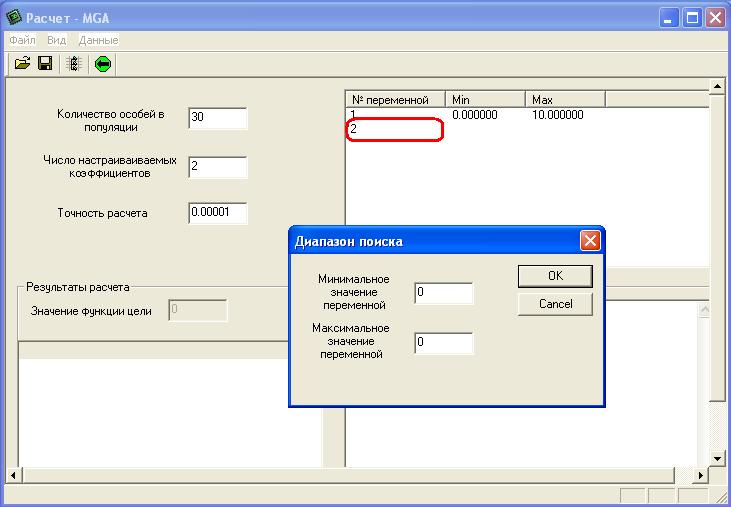Click the left arrow of horizontal scrollbar
Viewport: 731px width, 507px height.
(14, 475)
